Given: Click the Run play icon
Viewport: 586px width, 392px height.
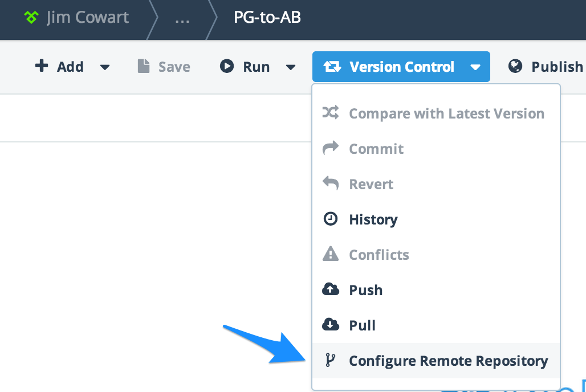Looking at the screenshot, I should coord(227,67).
